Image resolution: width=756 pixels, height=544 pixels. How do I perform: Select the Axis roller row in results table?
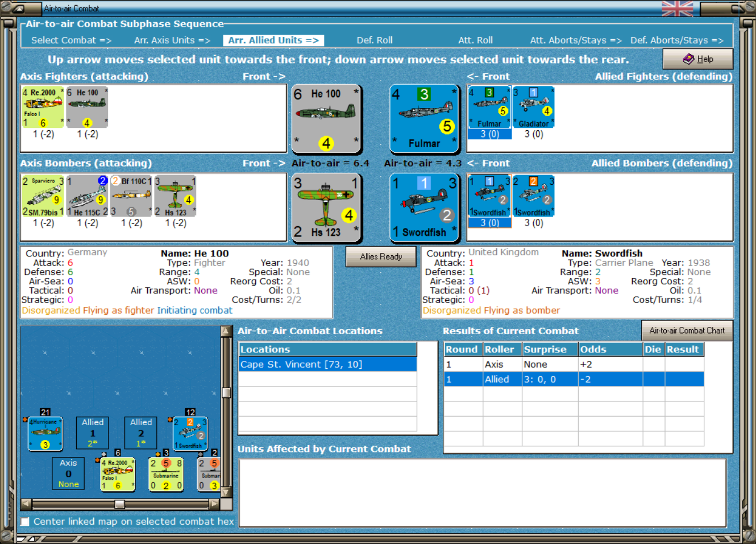pyautogui.click(x=574, y=364)
